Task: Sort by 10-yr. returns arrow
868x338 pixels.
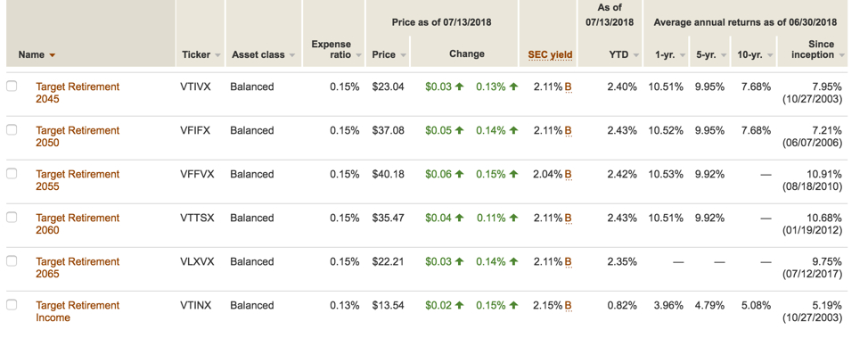Action: (771, 55)
